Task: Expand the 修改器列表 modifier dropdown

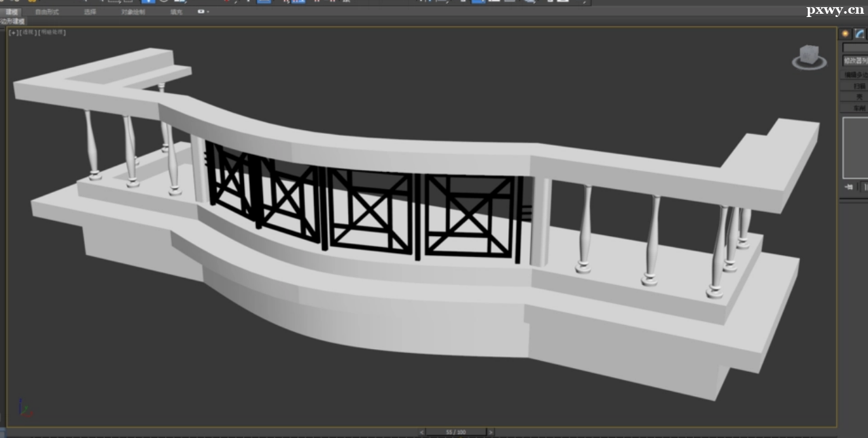Action: click(855, 61)
